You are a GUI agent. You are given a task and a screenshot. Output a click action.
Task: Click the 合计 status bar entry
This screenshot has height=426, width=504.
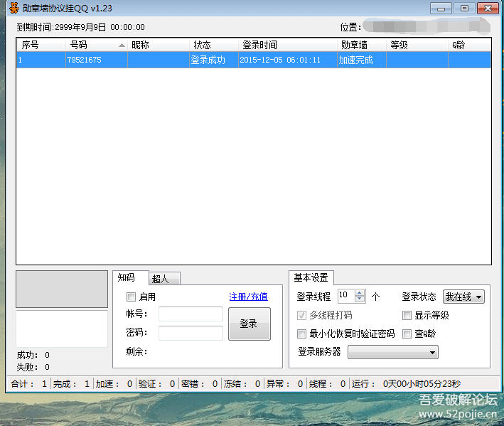point(28,383)
